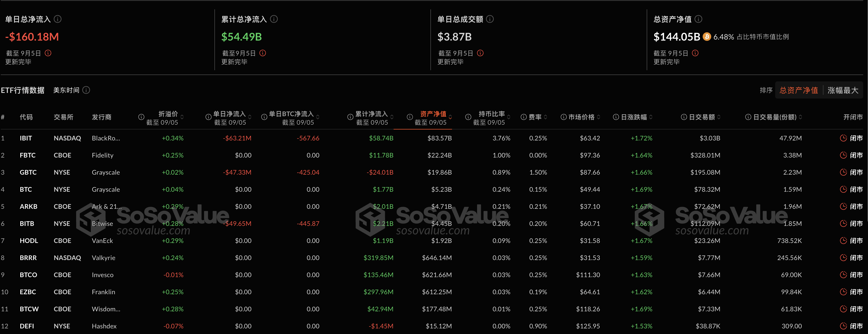Viewport: 868px width, 334px height.
Task: Click the closed-market clock icon in IBIT row
Action: coord(844,138)
